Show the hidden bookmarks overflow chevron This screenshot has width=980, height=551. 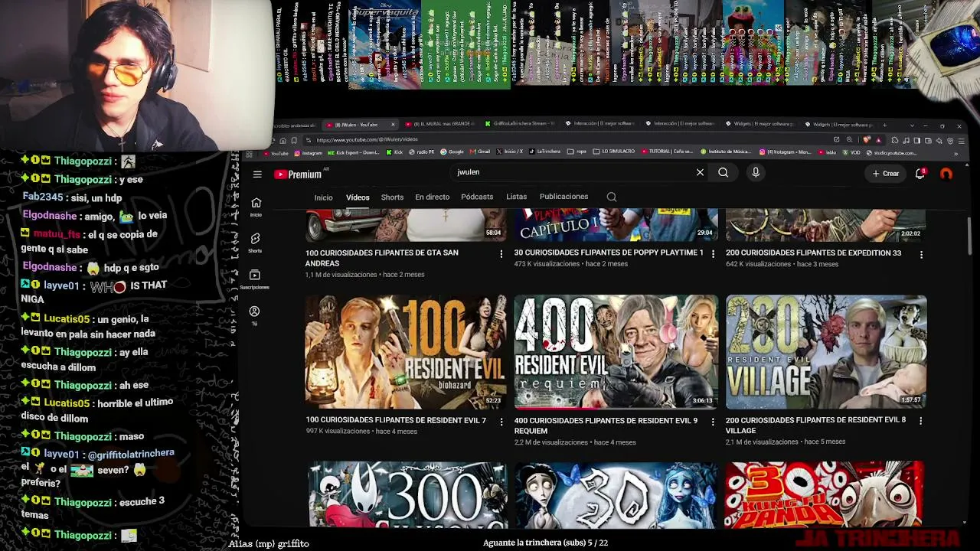[x=955, y=153]
